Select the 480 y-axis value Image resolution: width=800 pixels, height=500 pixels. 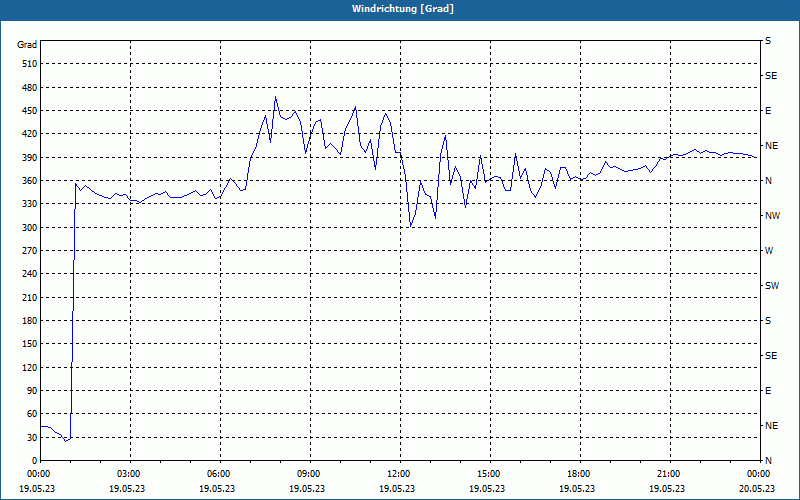30,87
